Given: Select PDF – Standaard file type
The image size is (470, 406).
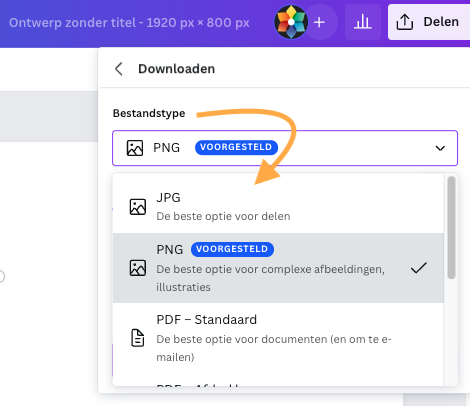Looking at the screenshot, I should (278, 338).
